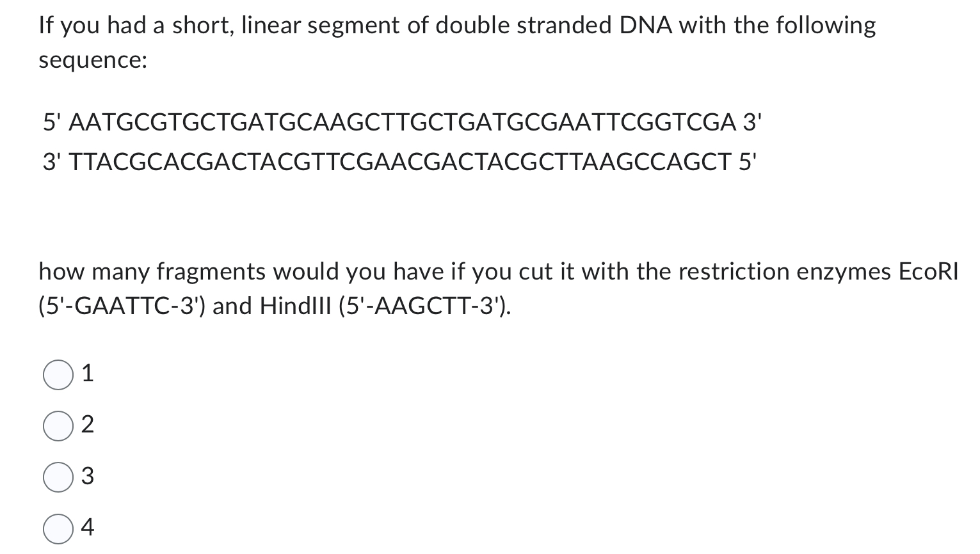Select the radio button for answer 3
The width and height of the screenshot is (980, 554).
pos(58,476)
